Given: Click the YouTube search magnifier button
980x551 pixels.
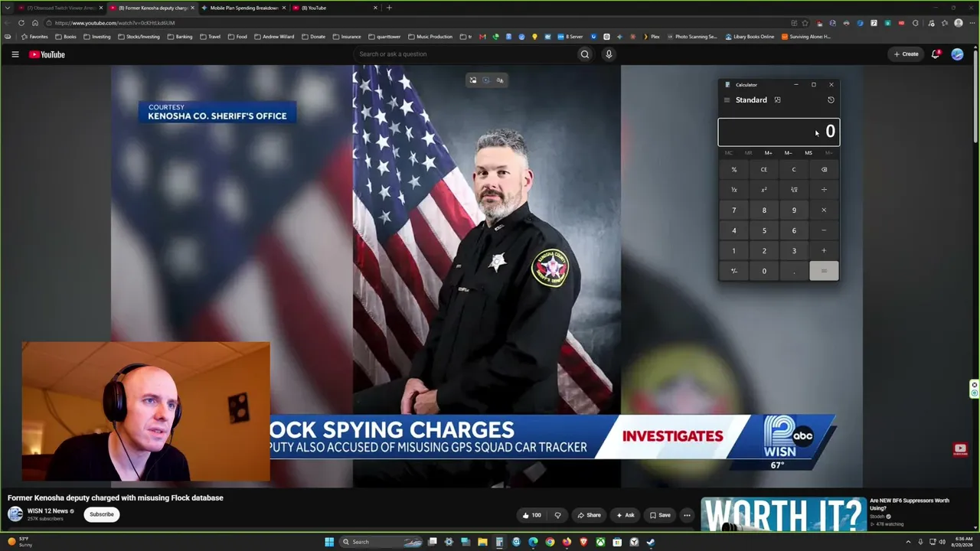Looking at the screenshot, I should tap(585, 54).
